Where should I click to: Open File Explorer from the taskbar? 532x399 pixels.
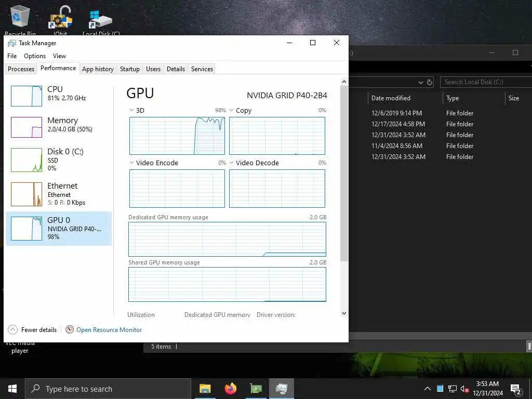click(205, 389)
